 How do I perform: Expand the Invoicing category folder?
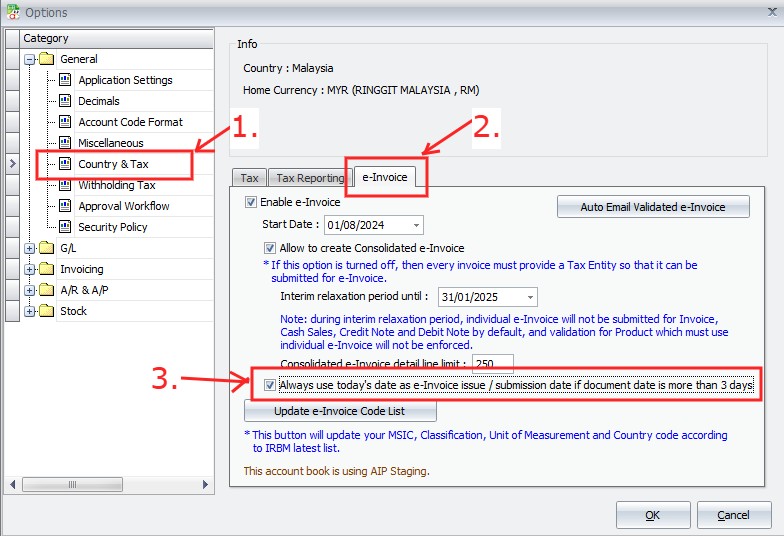(x=30, y=269)
